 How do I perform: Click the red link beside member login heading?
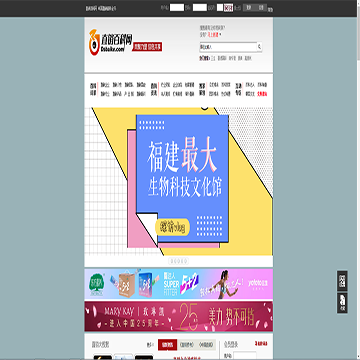(x=261, y=343)
